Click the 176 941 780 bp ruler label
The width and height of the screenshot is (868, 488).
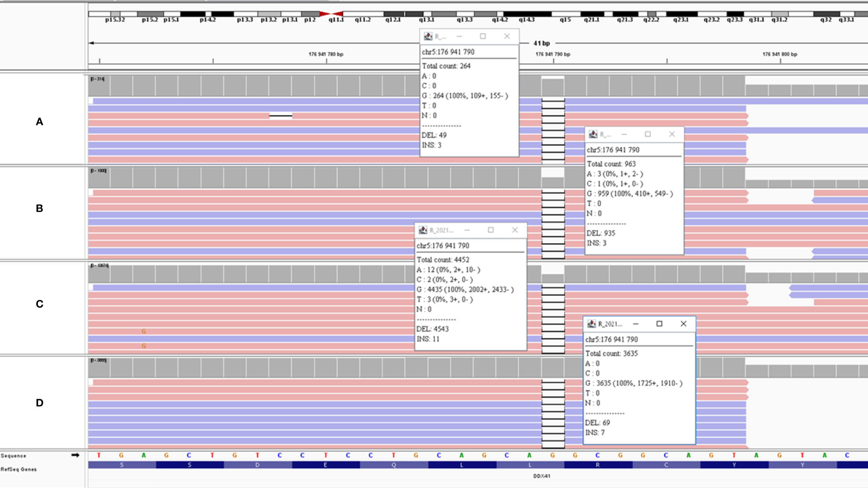[326, 54]
